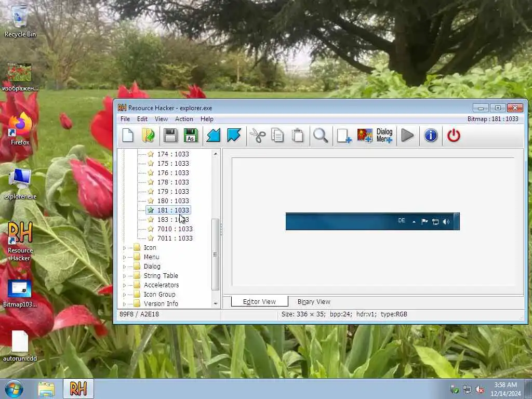The height and width of the screenshot is (399, 532).
Task: Switch to the Editor View tab
Action: pos(260,302)
